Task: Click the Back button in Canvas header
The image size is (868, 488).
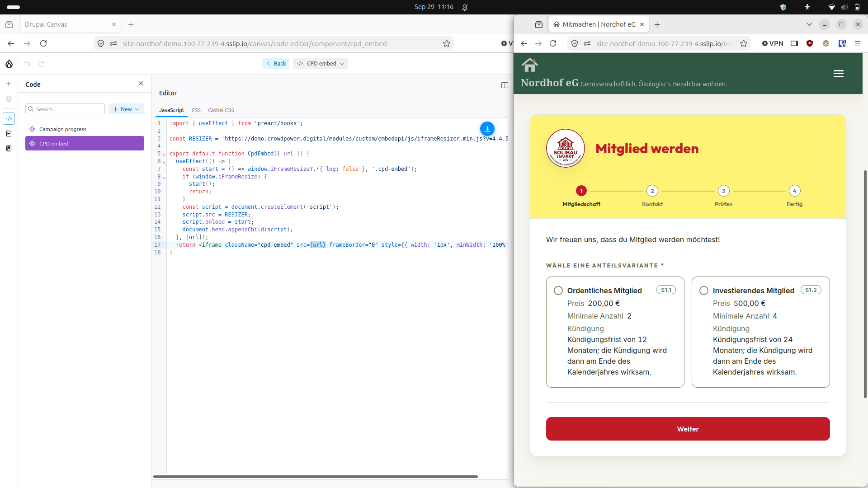Action: (276, 64)
